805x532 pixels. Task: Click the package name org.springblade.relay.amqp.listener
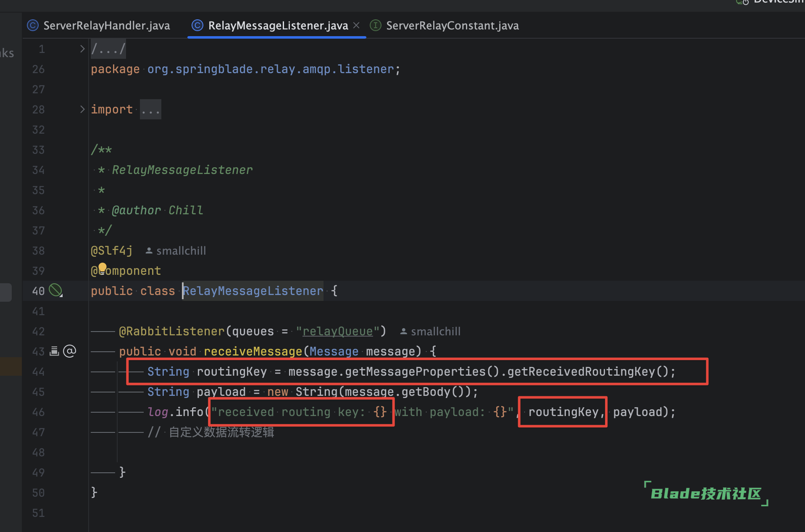point(271,69)
